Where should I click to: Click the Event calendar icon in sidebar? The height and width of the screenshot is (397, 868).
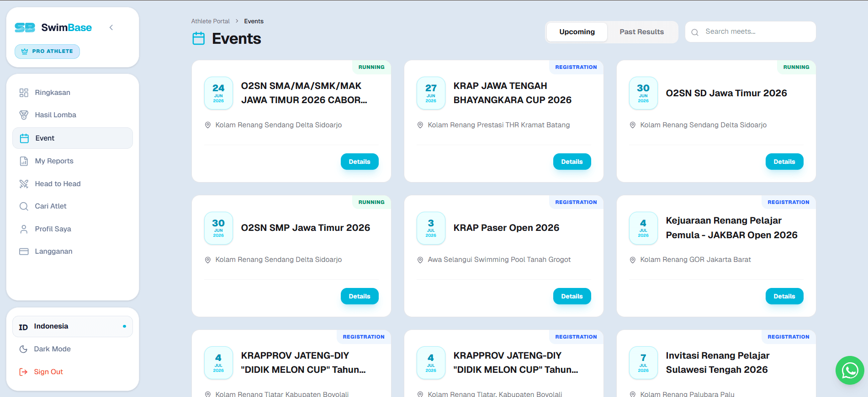[24, 138]
